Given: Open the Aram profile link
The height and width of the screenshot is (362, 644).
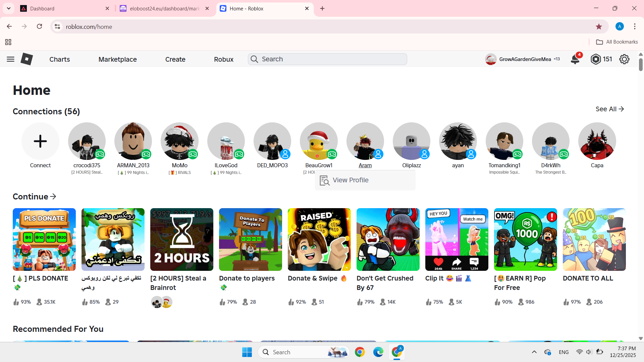Looking at the screenshot, I should 365,165.
